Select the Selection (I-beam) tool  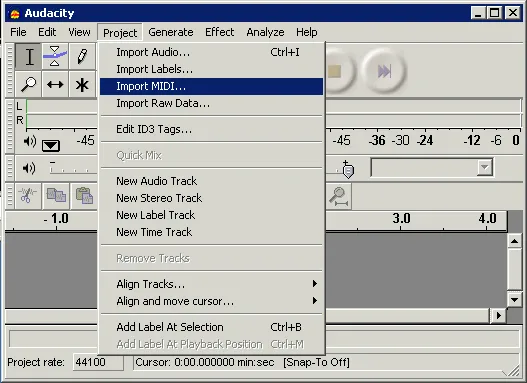[29, 56]
